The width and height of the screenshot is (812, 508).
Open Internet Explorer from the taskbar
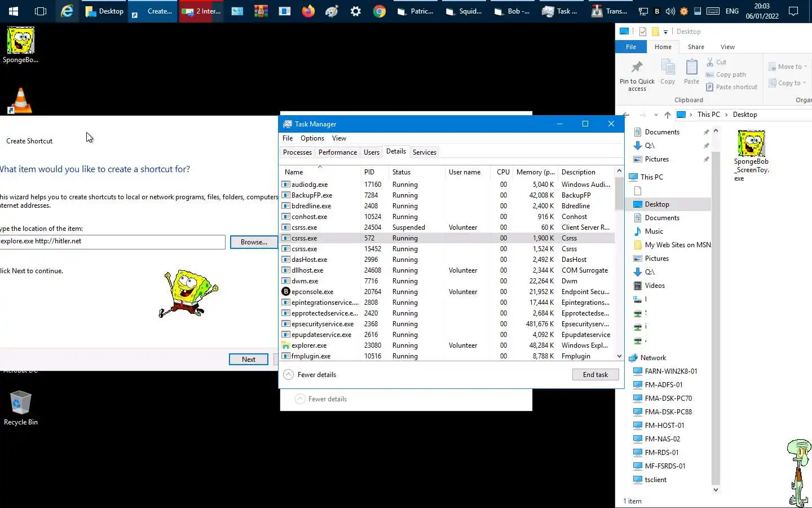[67, 11]
